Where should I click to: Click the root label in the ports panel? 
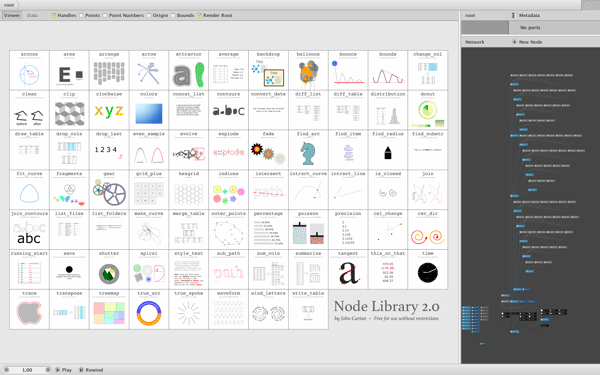(x=470, y=15)
